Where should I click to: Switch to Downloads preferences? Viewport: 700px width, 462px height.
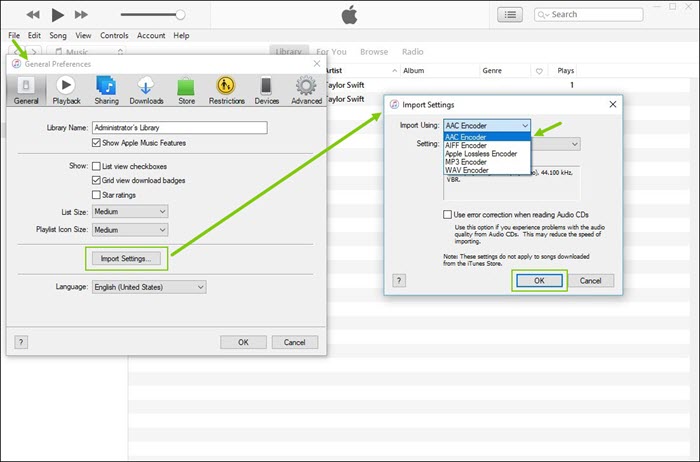point(146,90)
